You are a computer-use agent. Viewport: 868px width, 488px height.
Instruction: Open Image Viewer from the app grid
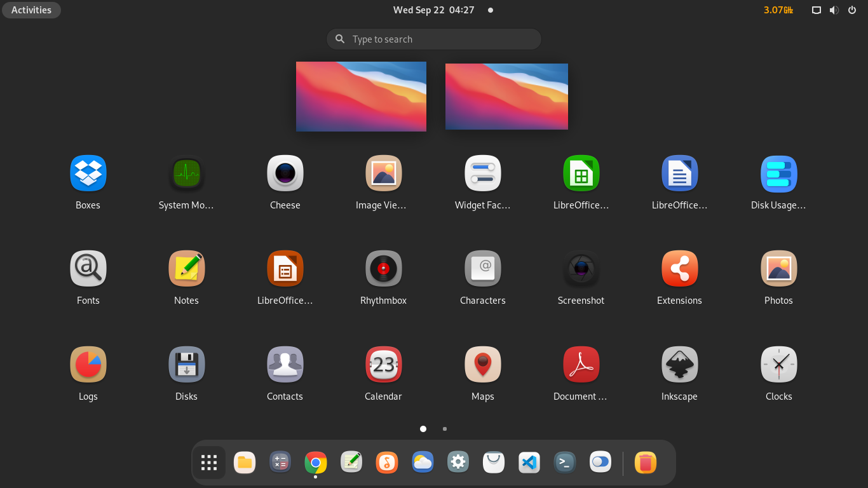tap(383, 173)
